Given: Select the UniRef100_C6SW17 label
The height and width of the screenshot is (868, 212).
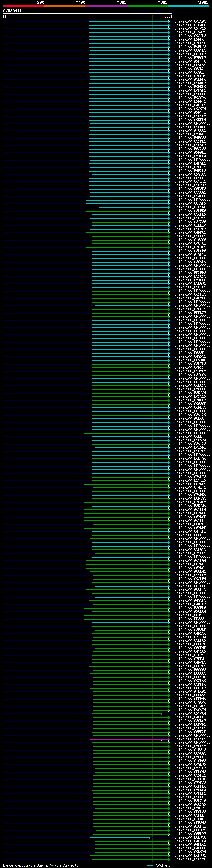Looking at the screenshot, I should (190, 73).
